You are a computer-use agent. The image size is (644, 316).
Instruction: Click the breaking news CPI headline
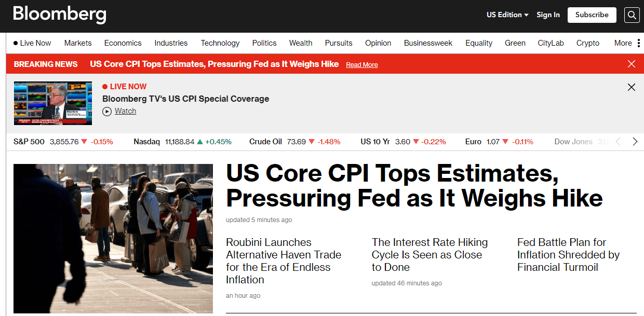(214, 64)
